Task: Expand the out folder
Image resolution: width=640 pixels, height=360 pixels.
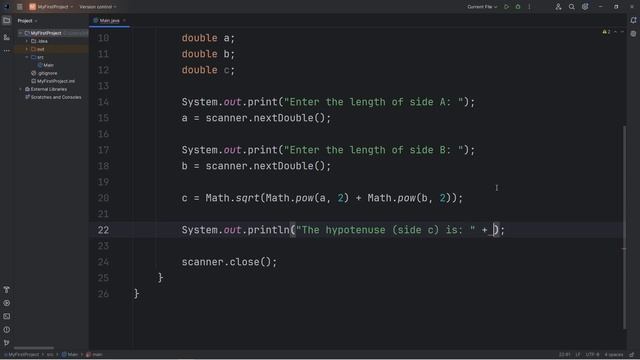Action: pos(27,49)
